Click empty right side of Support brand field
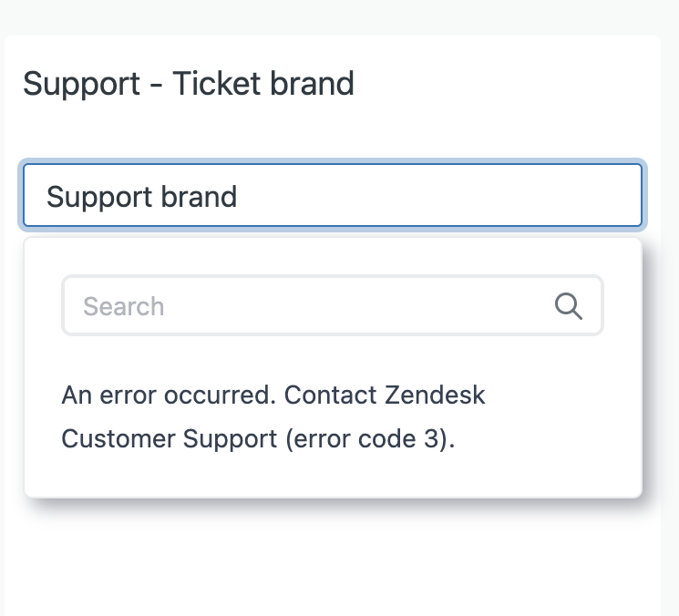The width and height of the screenshot is (679, 616). (510, 196)
